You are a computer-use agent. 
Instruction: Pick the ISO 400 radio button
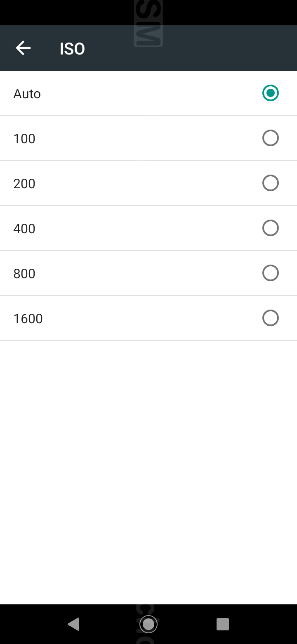tap(271, 228)
